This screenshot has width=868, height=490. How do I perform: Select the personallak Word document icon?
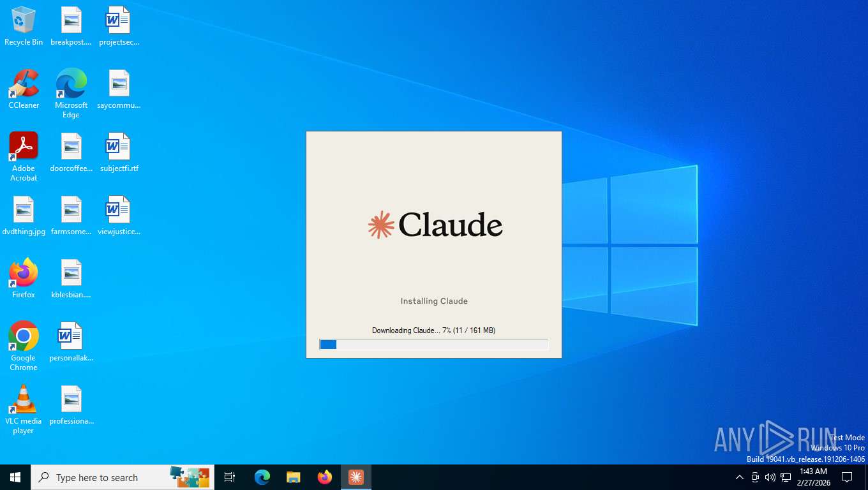pyautogui.click(x=71, y=342)
